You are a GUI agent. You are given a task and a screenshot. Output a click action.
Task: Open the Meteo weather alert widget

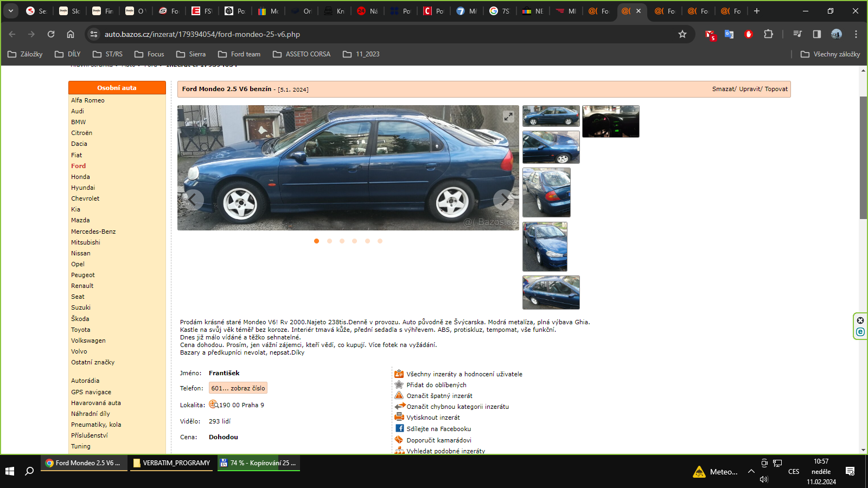tap(716, 472)
